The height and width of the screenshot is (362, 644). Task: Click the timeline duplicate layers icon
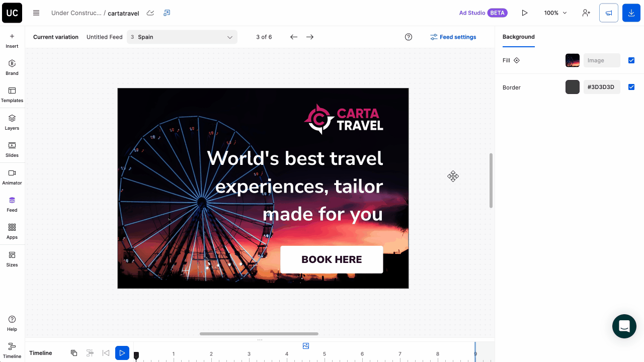[74, 353]
